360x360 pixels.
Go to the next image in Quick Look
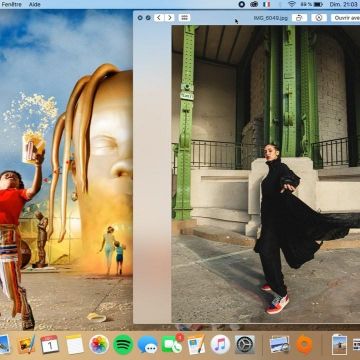click(x=169, y=18)
